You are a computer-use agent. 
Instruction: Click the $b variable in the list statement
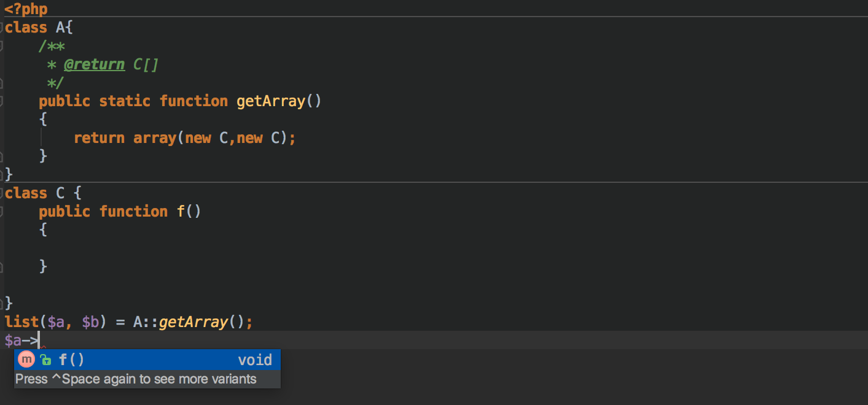pos(90,322)
